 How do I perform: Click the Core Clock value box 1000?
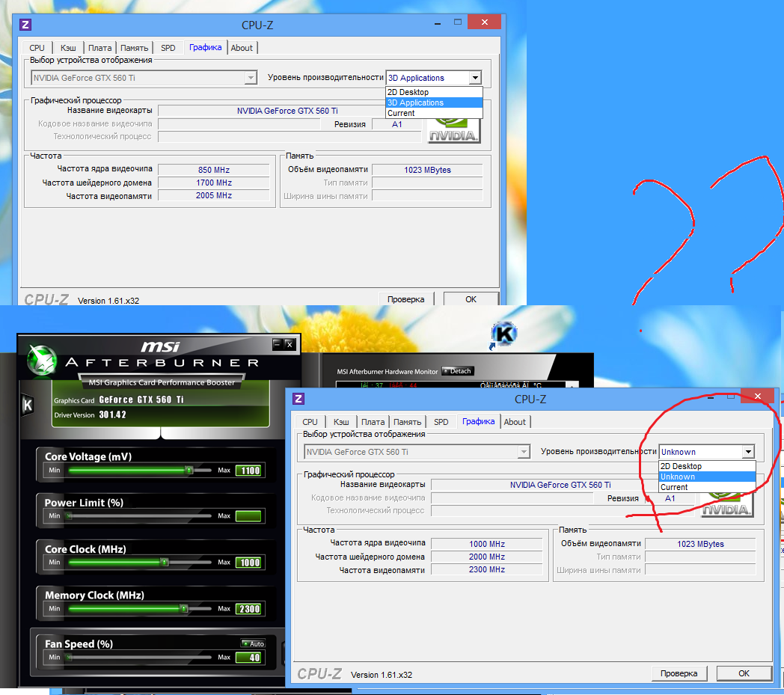coord(248,563)
